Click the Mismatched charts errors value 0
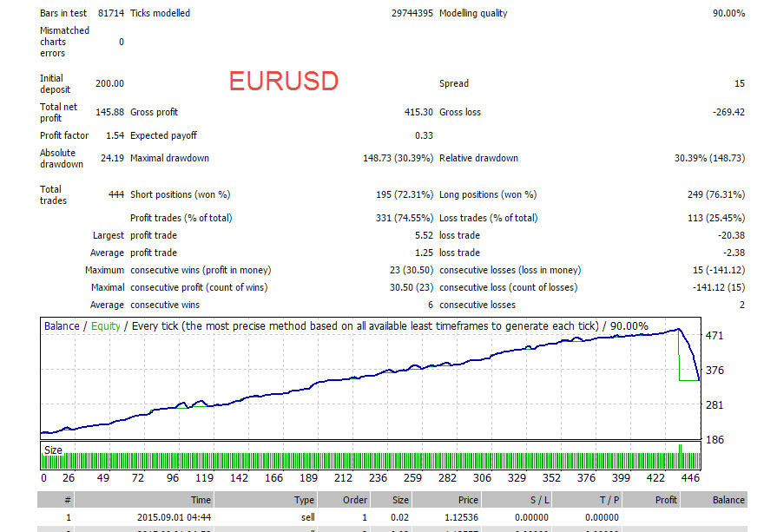Screen dimensions: 777x532 click(122, 43)
